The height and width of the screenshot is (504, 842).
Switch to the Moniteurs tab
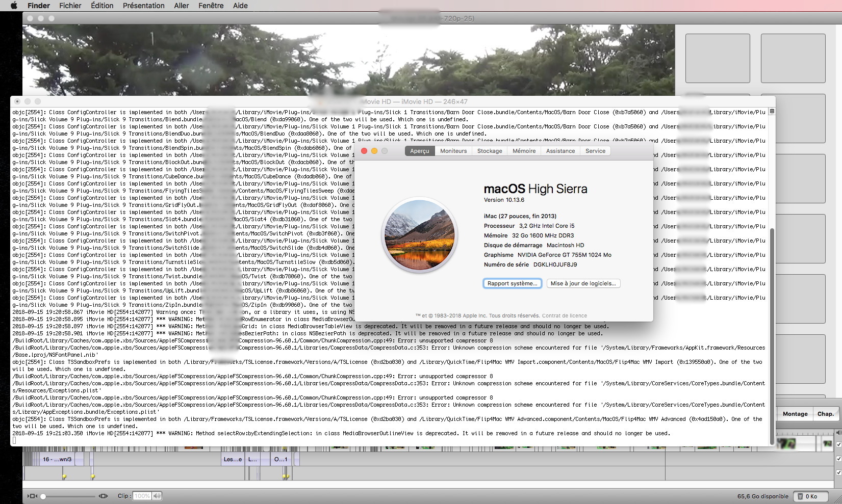[453, 151]
